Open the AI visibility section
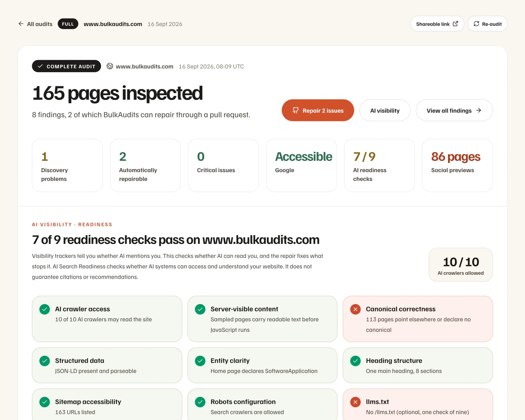This screenshot has height=420, width=525. tap(385, 110)
